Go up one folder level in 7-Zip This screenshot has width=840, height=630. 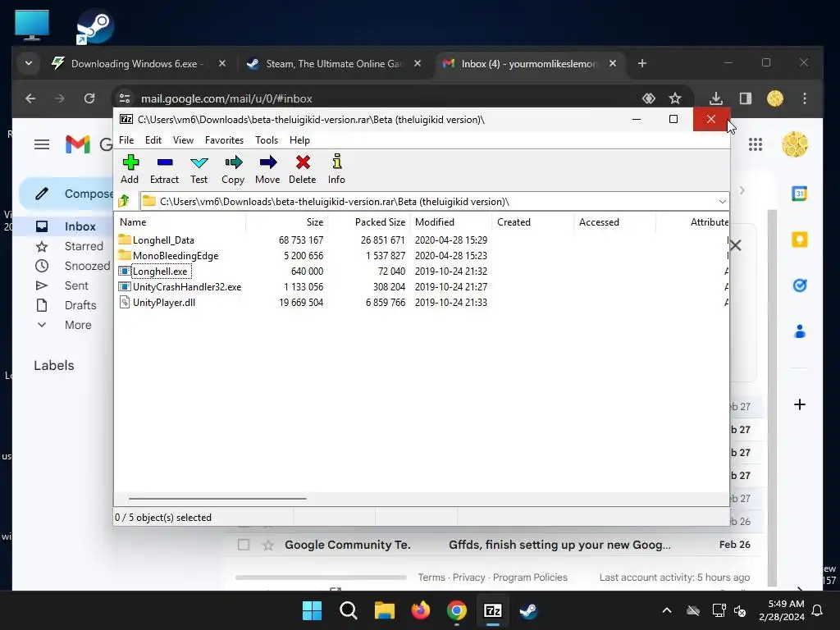point(125,201)
